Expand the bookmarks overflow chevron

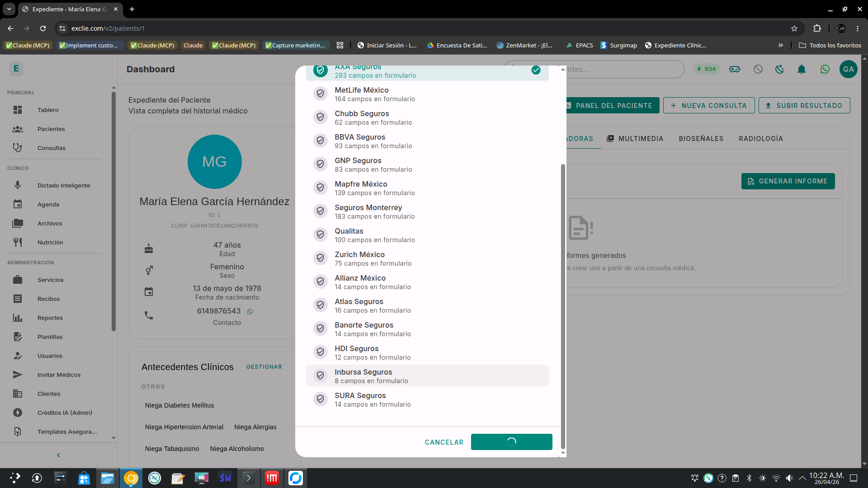pyautogui.click(x=780, y=45)
